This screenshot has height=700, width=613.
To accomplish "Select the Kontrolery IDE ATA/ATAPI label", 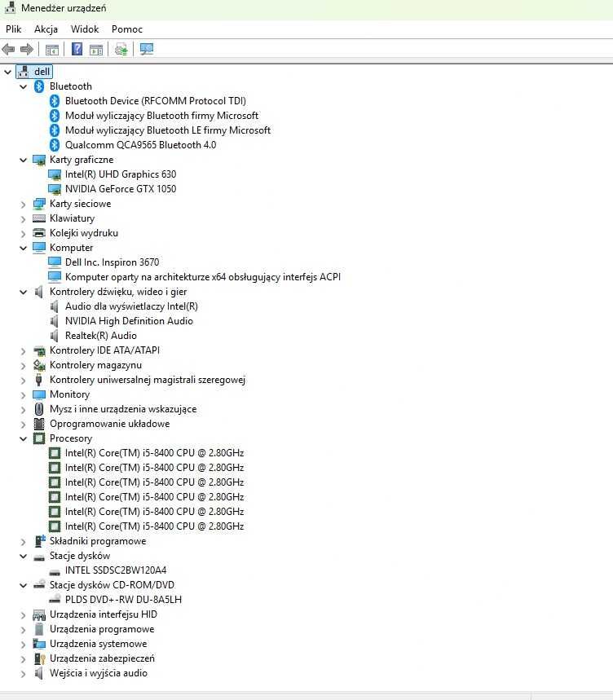I will pyautogui.click(x=104, y=350).
